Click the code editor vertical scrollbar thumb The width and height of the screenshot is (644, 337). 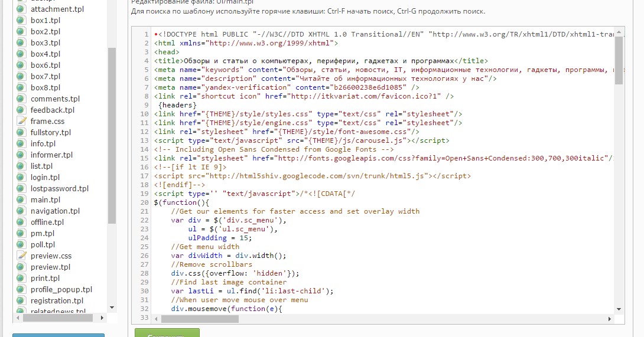619,60
